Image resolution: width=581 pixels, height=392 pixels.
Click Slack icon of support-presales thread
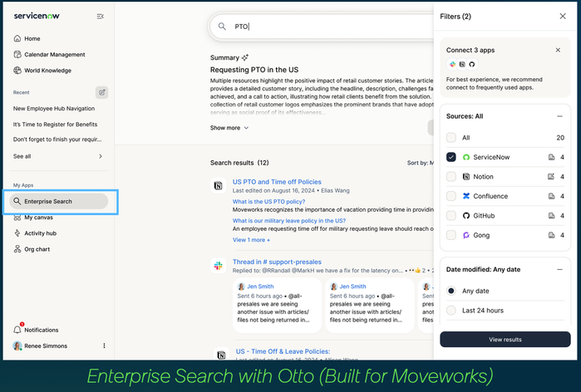219,266
